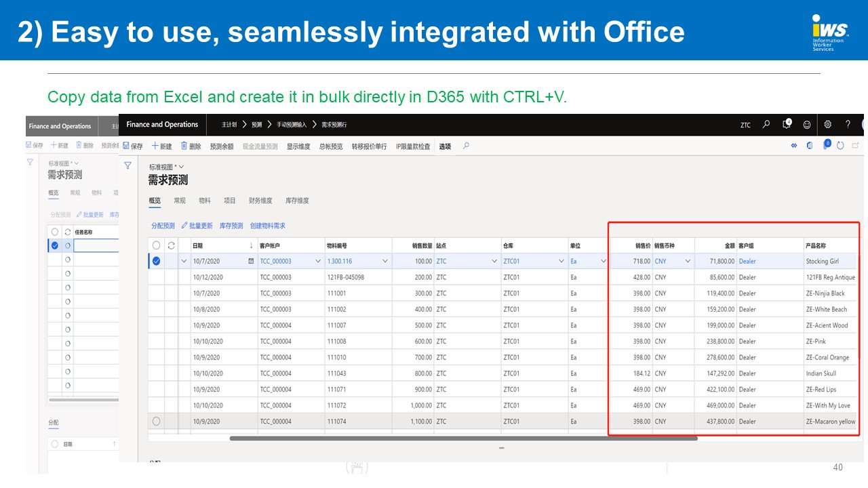Image resolution: width=868 pixels, height=488 pixels.
Task: Select the row circle for item 111074
Action: (x=157, y=421)
